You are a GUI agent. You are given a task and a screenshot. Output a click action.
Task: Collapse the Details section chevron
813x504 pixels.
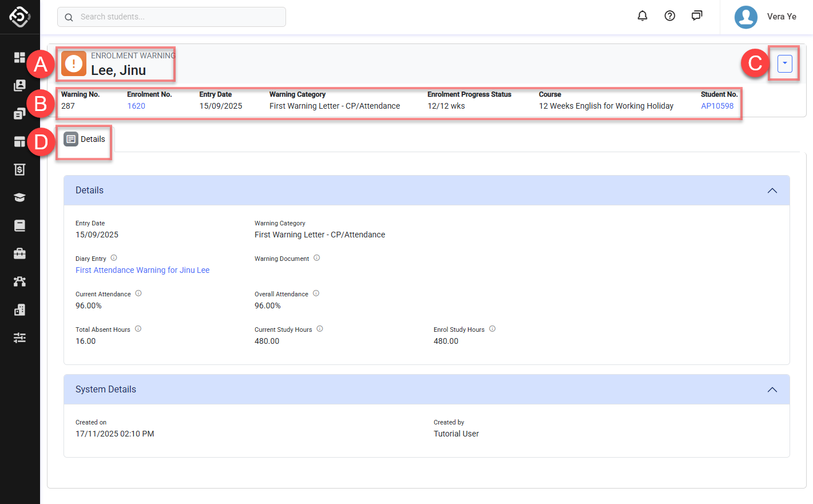point(772,191)
